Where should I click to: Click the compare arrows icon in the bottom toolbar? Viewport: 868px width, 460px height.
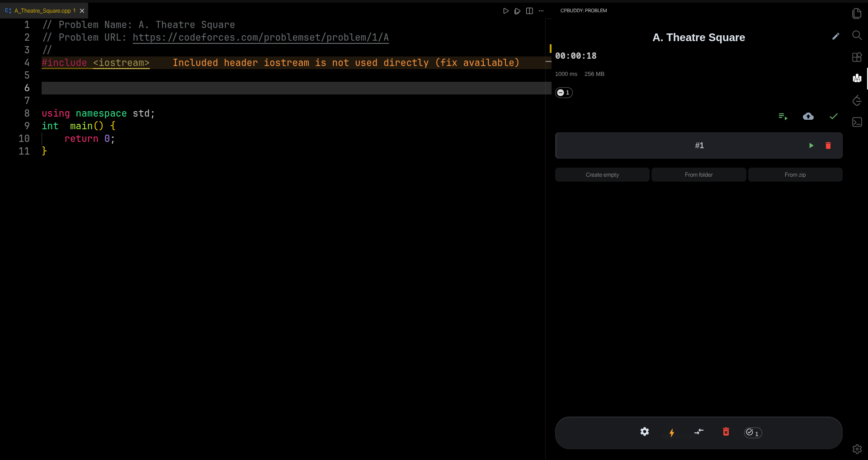[699, 432]
